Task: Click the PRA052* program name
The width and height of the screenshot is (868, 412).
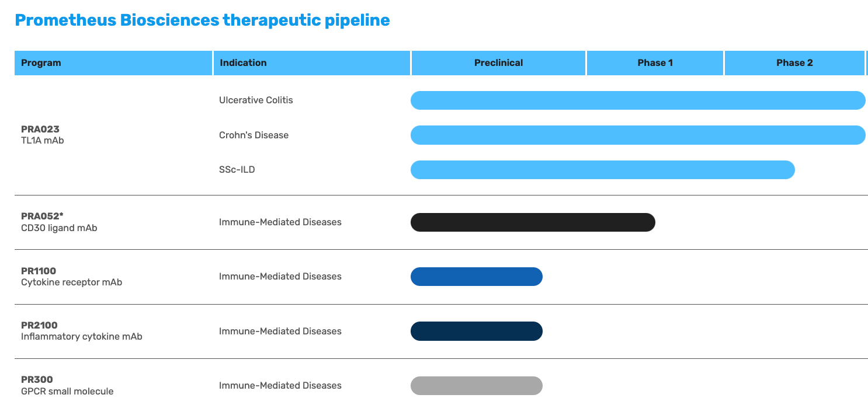Action: click(42, 217)
